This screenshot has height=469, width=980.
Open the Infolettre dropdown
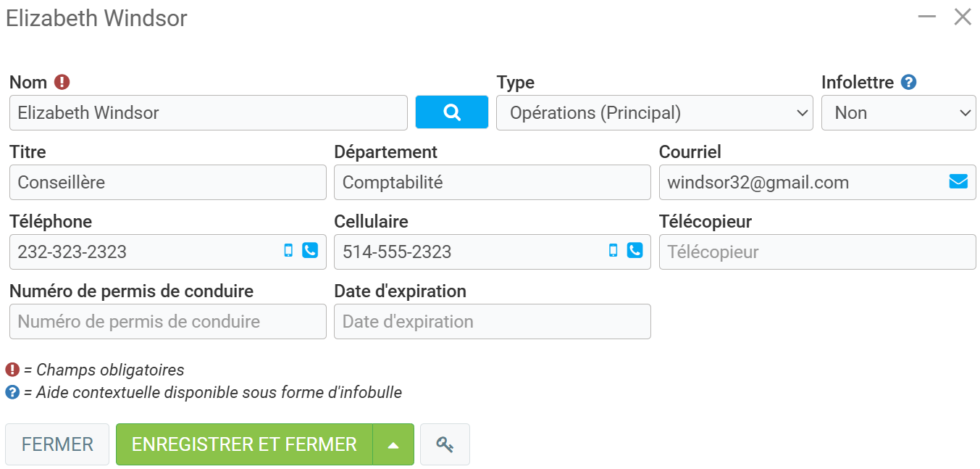point(898,113)
